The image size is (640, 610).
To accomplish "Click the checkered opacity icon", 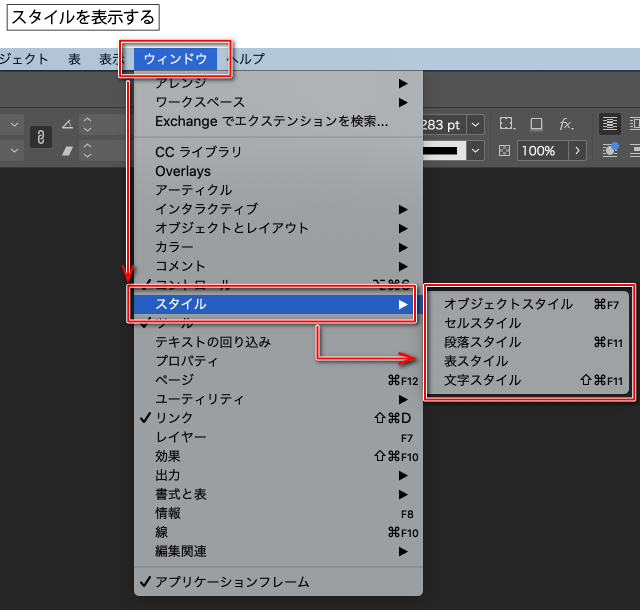I will point(504,151).
